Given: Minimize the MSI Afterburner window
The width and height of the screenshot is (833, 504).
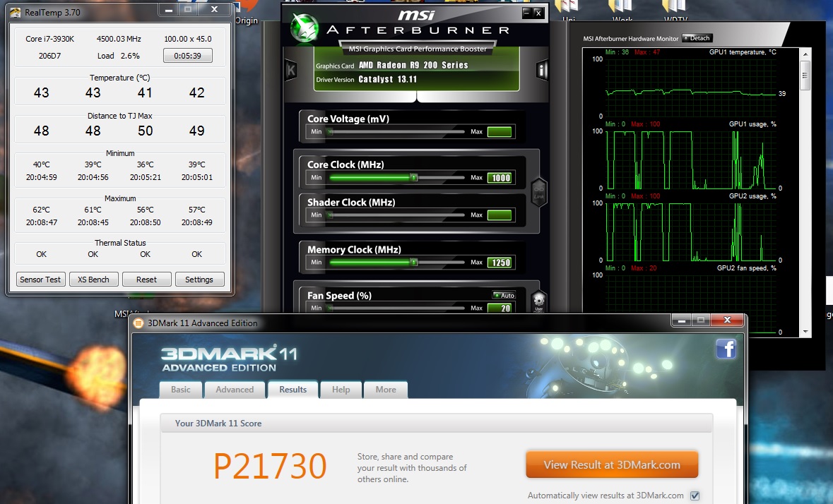Looking at the screenshot, I should pos(526,12).
